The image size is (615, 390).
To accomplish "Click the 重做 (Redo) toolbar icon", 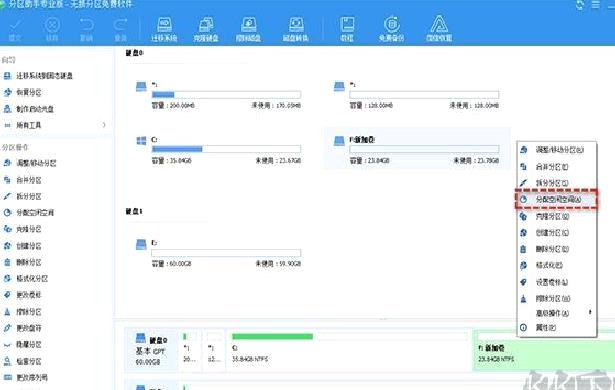I will pos(120,29).
